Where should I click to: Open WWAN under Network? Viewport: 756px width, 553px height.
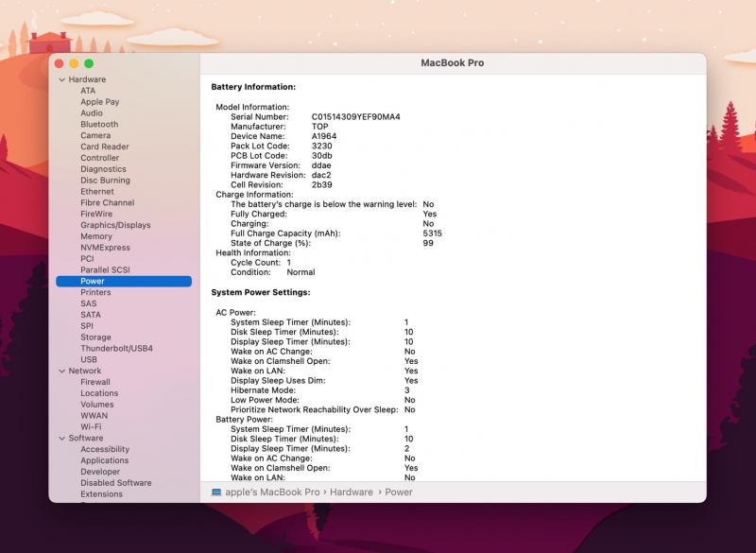[x=94, y=416]
